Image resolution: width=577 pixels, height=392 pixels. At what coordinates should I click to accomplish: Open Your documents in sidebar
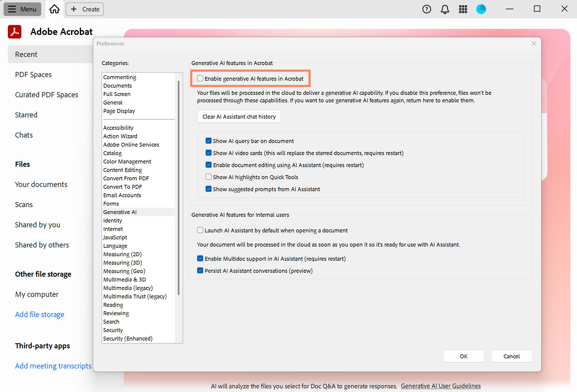[x=41, y=184]
